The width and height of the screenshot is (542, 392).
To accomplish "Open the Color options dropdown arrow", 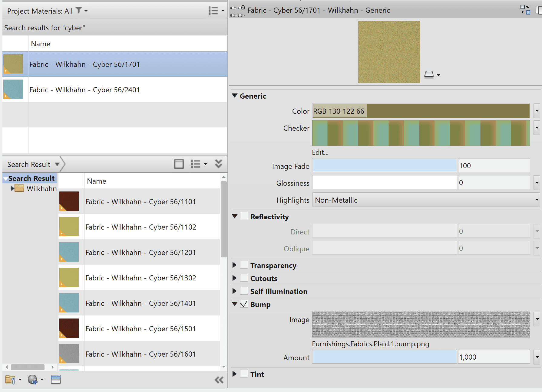I will [x=537, y=111].
